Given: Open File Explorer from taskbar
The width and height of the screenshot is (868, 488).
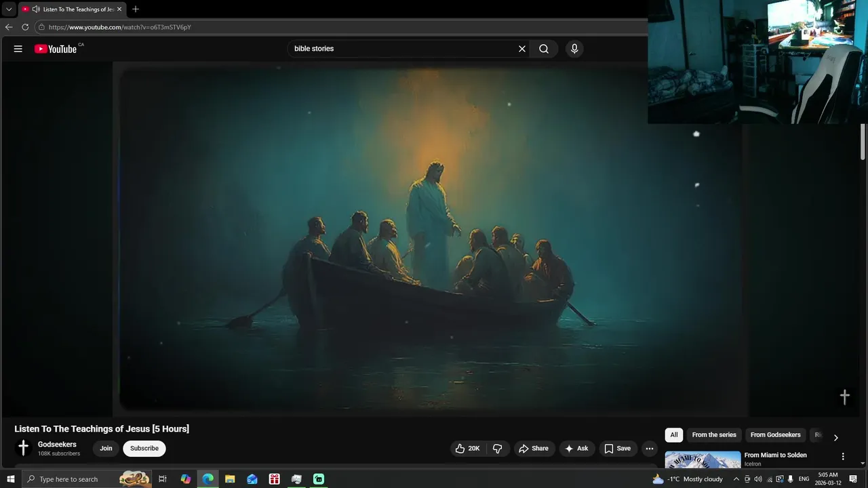Looking at the screenshot, I should (x=230, y=479).
